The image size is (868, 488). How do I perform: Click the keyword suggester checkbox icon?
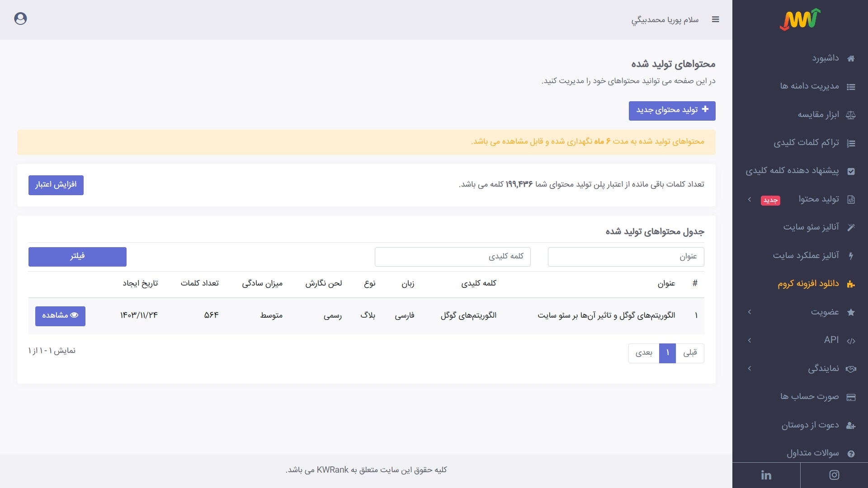(851, 171)
